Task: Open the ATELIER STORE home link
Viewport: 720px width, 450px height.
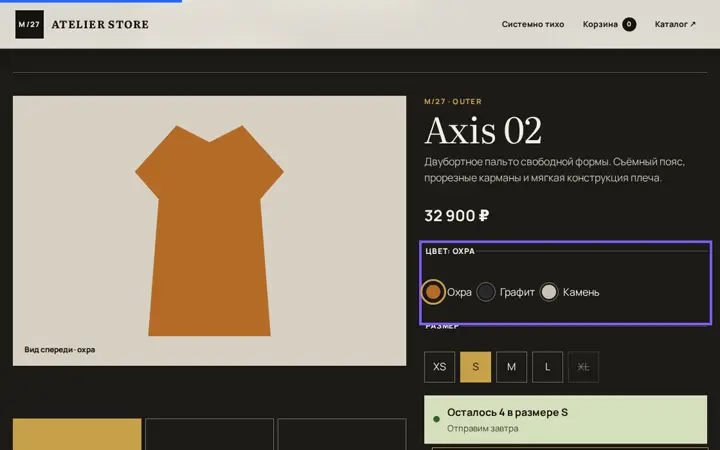Action: 100,25
